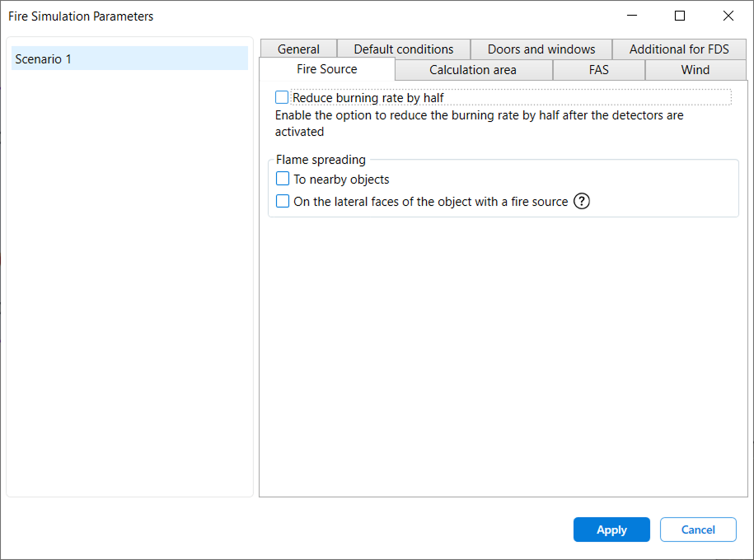Screen dimensions: 754x560
Task: Toggle flame spreading To nearby objects
Action: pyautogui.click(x=283, y=179)
